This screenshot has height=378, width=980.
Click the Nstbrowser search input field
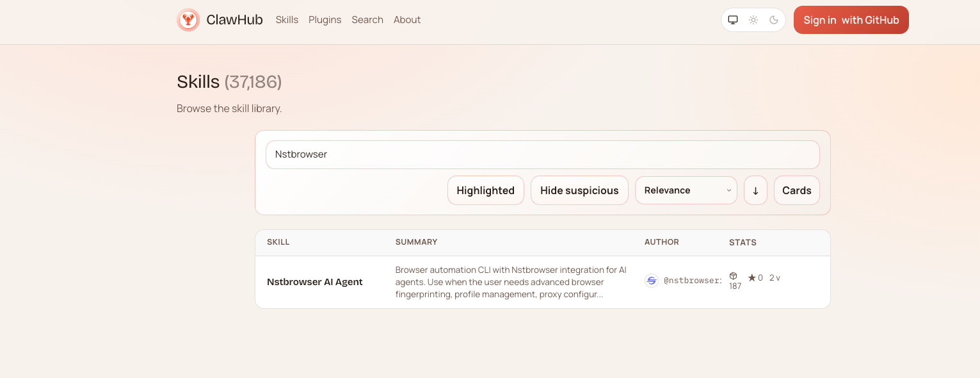(x=543, y=154)
